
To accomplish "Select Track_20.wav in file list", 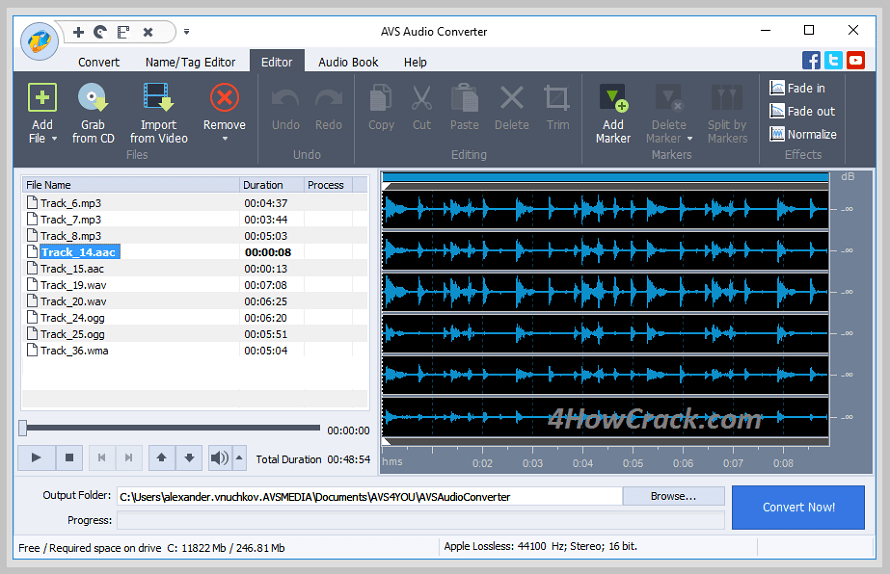I will pos(195,301).
